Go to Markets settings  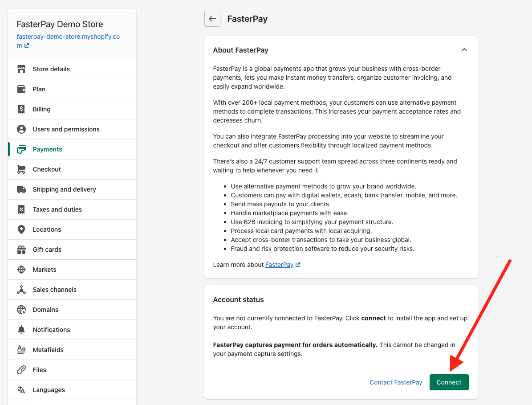click(72, 270)
